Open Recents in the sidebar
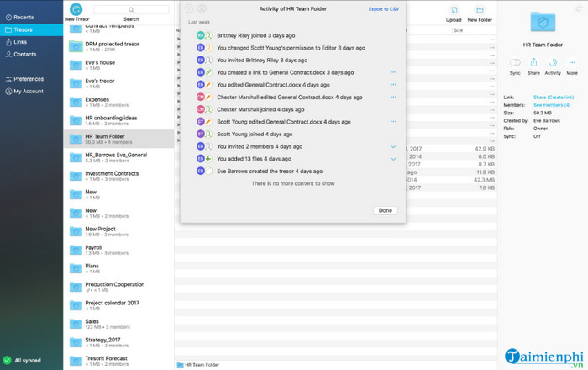The image size is (588, 370). click(32, 18)
